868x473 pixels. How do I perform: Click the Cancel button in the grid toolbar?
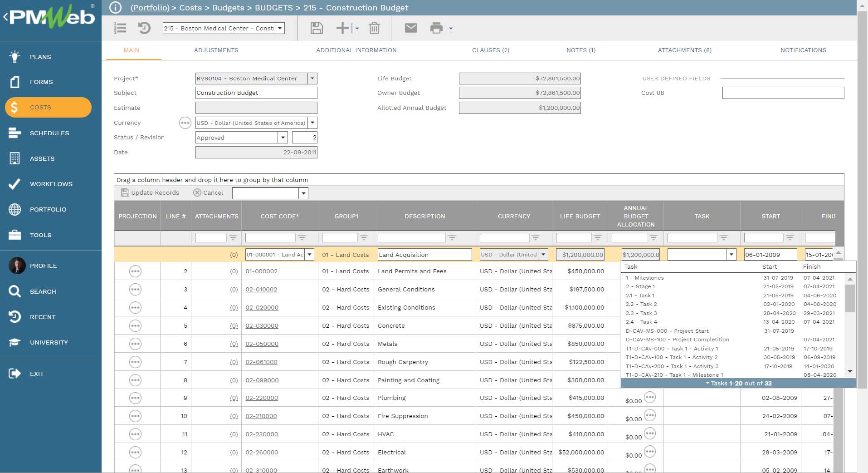(x=208, y=193)
